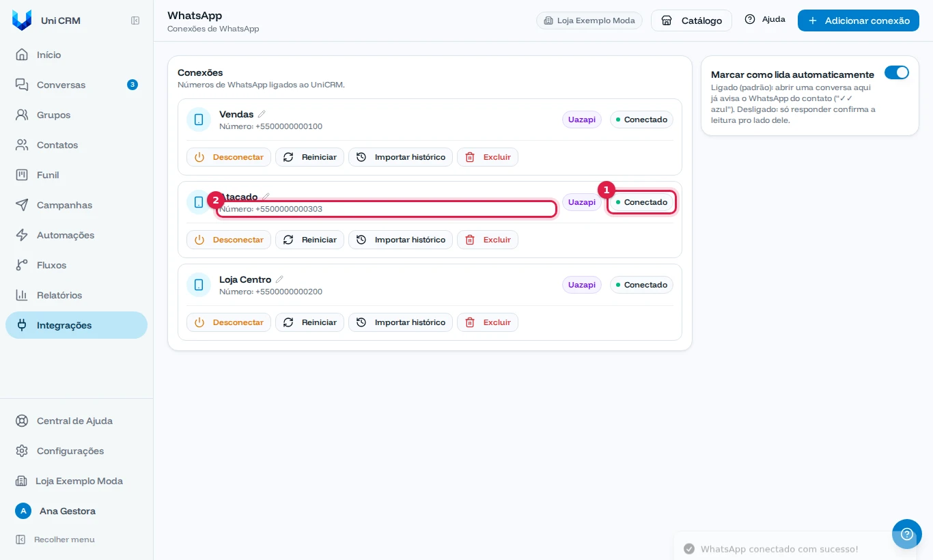Click the Uni CRM logo
The image size is (933, 560).
point(22,20)
